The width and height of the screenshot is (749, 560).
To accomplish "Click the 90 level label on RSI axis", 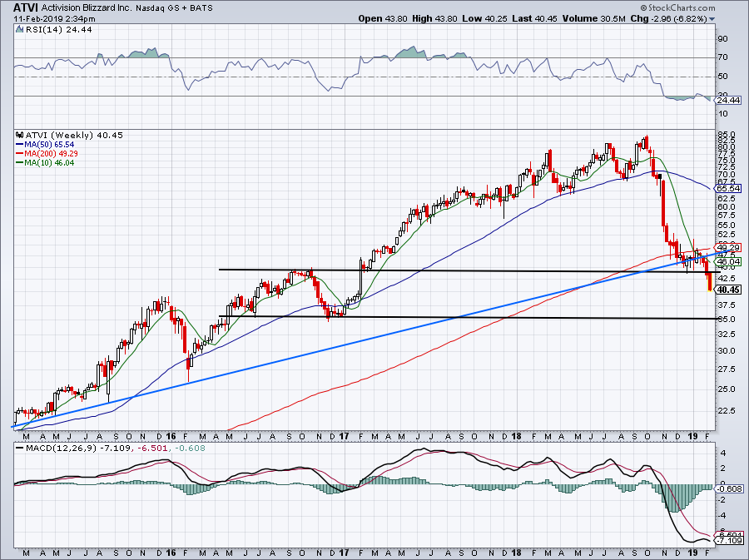I will pyautogui.click(x=722, y=38).
